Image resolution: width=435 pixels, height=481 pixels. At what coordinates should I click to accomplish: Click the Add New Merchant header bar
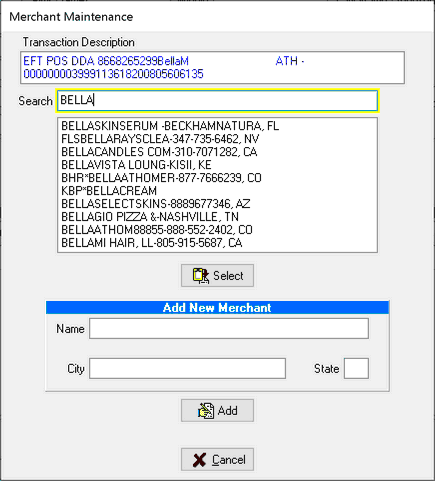pyautogui.click(x=217, y=307)
